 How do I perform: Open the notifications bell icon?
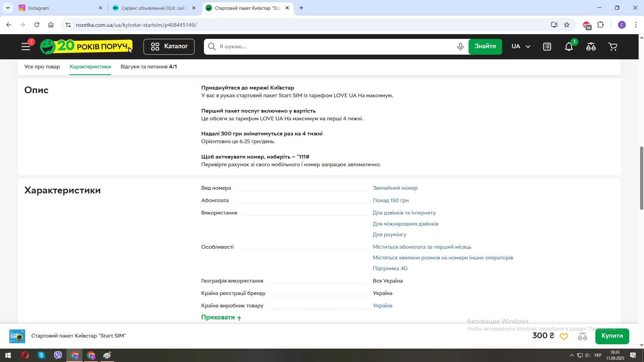click(x=569, y=47)
